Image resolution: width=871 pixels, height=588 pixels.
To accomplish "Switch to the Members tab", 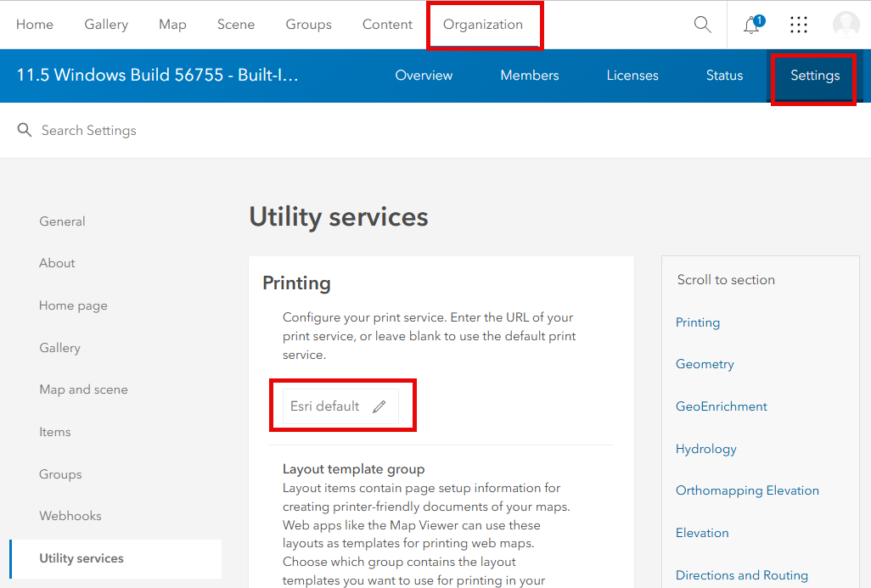I will click(529, 76).
